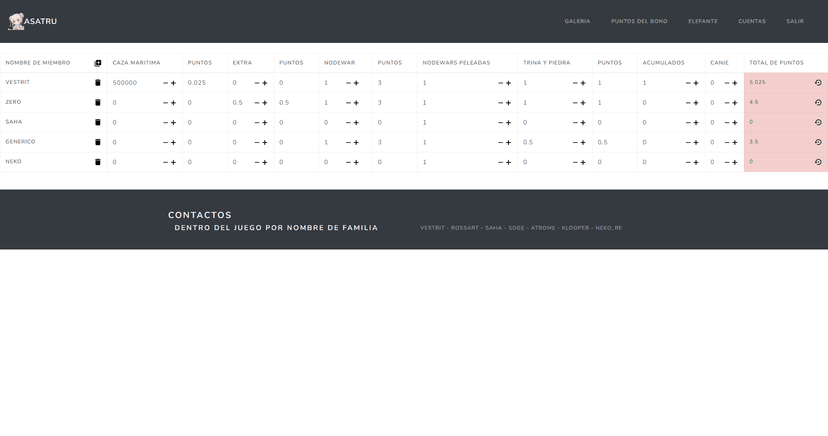
Task: Decrease Acumulados for VESTRIT
Action: 688,83
